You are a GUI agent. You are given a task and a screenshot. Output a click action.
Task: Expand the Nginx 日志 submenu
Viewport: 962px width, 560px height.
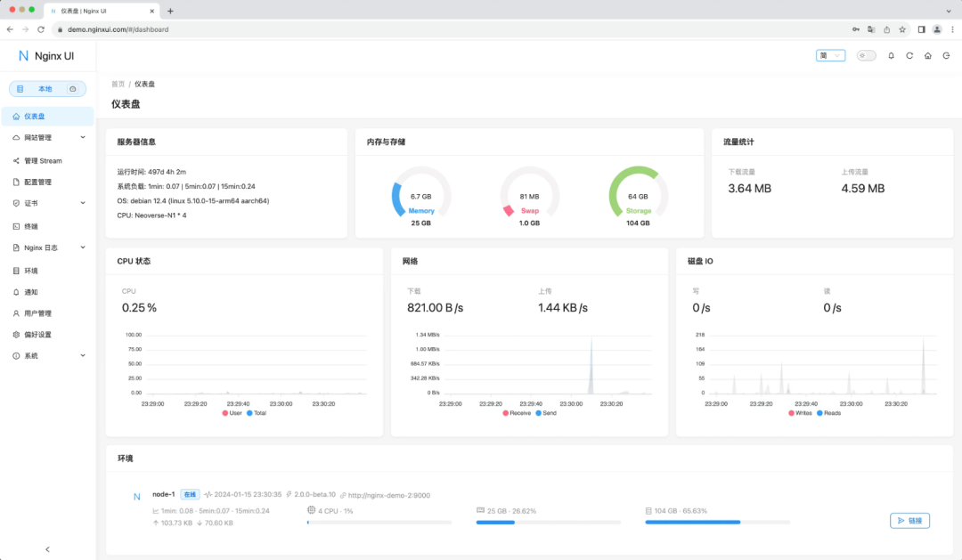[x=48, y=248]
